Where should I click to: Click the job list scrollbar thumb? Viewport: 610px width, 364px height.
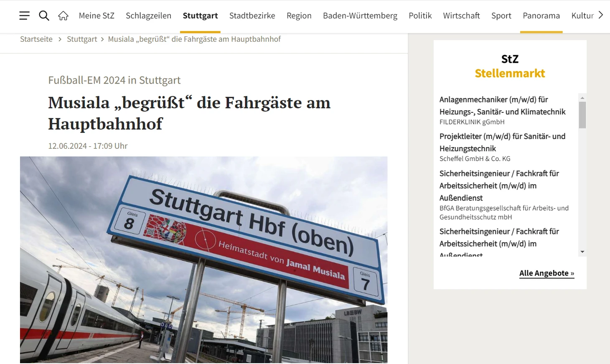582,115
